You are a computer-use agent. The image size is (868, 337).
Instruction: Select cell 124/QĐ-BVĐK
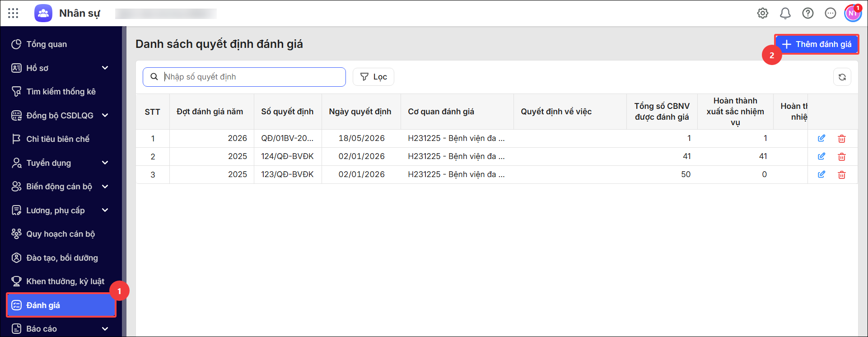288,156
